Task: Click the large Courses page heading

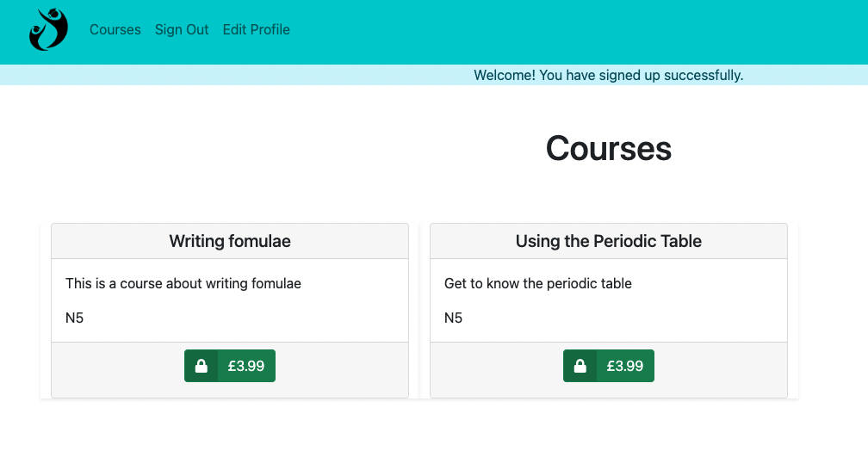Action: 609,149
